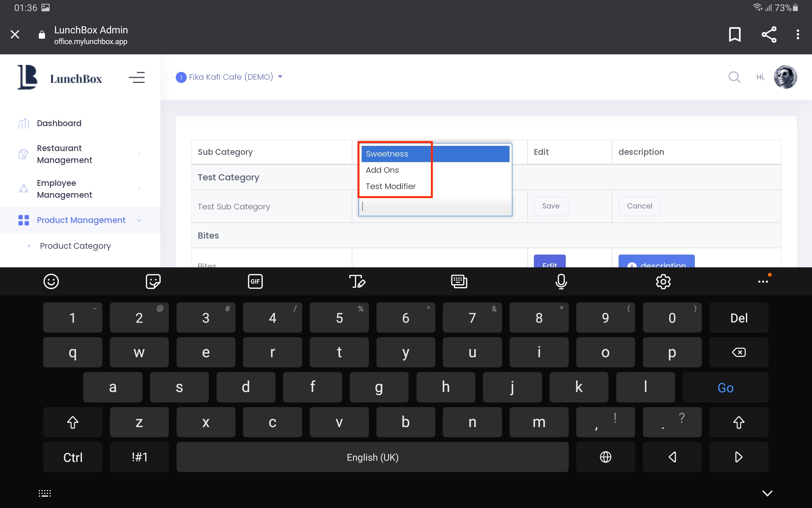Tap the share icon in browser bar

(x=769, y=34)
